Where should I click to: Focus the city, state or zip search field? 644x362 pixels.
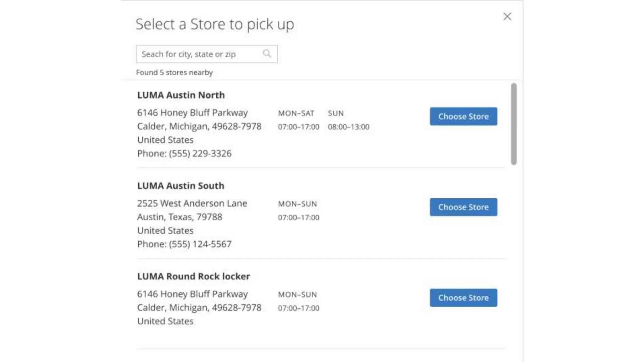coord(198,54)
